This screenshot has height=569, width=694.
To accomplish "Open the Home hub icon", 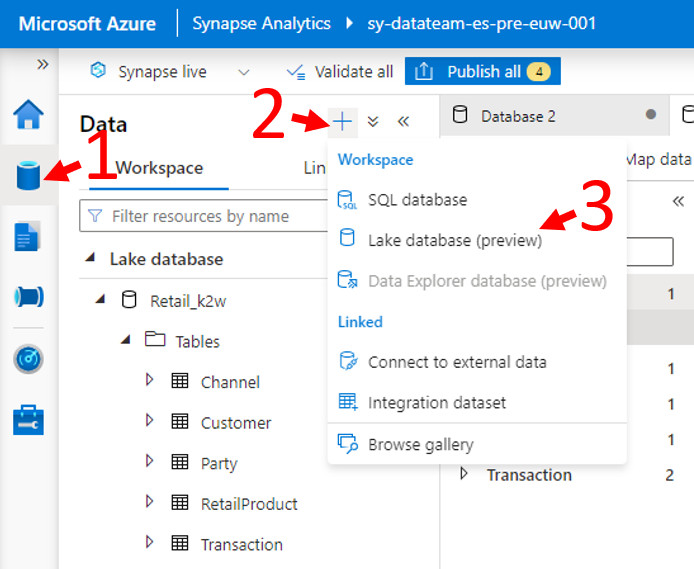I will (x=28, y=115).
